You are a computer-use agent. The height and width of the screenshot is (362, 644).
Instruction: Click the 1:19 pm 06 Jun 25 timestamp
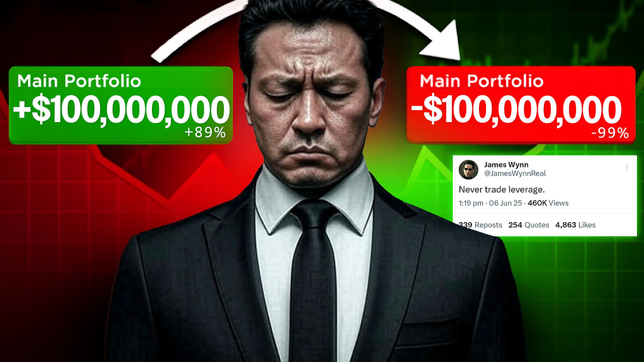pos(490,203)
